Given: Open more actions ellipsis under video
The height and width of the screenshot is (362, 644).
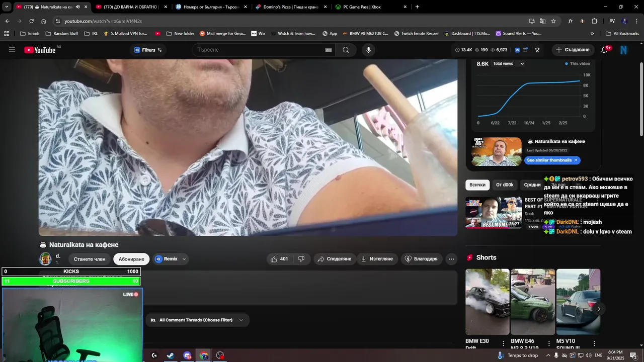Looking at the screenshot, I should [x=451, y=259].
